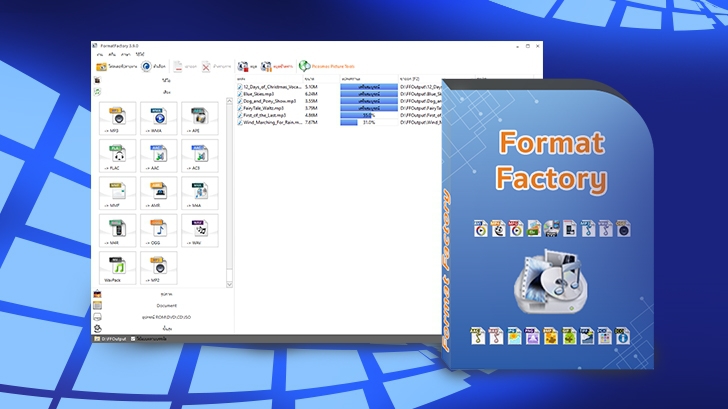Screen dimensions: 728x409
Task: Click the vertical scrollbar track in format panel
Action: pos(229,192)
